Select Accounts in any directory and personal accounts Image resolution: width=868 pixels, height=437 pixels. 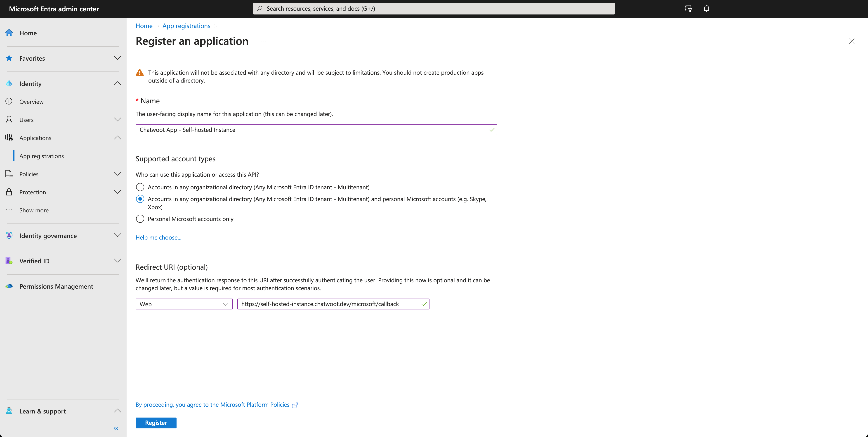[140, 199]
